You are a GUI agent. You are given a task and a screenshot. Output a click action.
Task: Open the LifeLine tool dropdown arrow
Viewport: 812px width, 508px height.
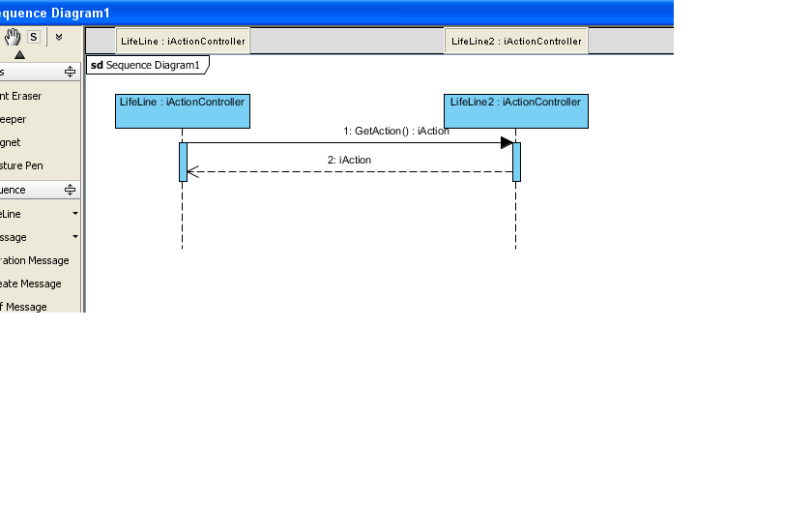(75, 214)
